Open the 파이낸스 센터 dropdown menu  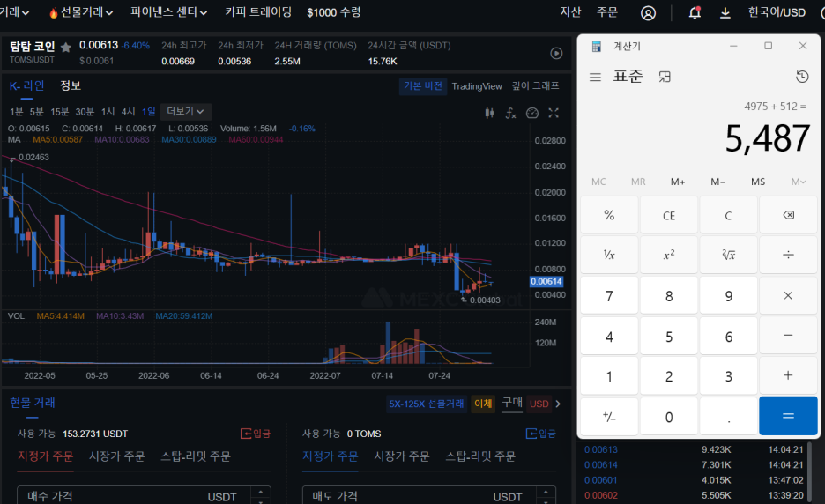click(x=169, y=12)
